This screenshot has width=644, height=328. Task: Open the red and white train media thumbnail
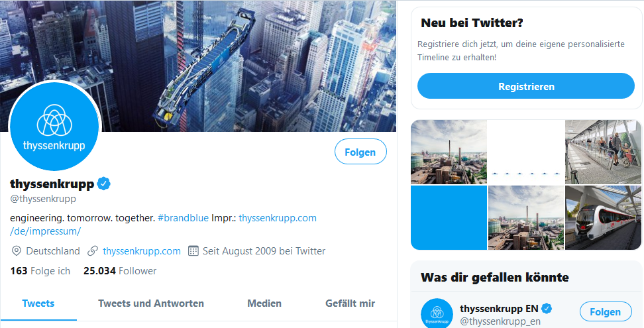tap(604, 217)
